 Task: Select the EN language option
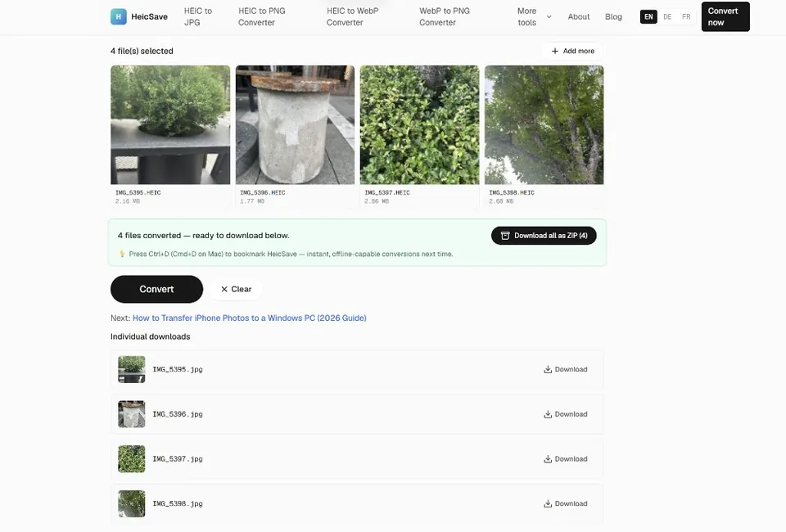click(648, 16)
